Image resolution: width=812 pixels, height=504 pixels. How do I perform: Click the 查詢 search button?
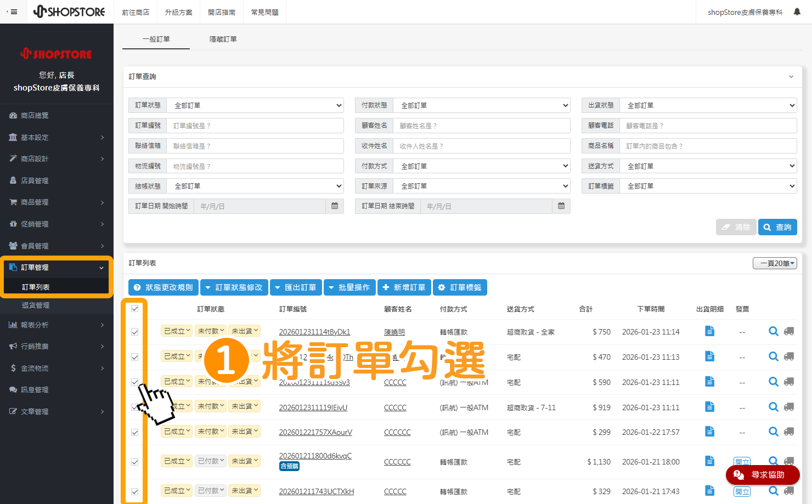777,226
